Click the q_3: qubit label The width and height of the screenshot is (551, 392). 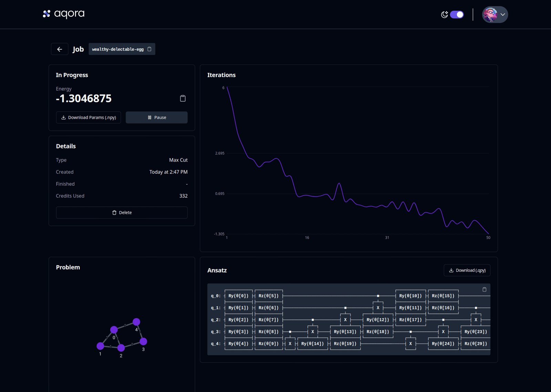coord(216,332)
